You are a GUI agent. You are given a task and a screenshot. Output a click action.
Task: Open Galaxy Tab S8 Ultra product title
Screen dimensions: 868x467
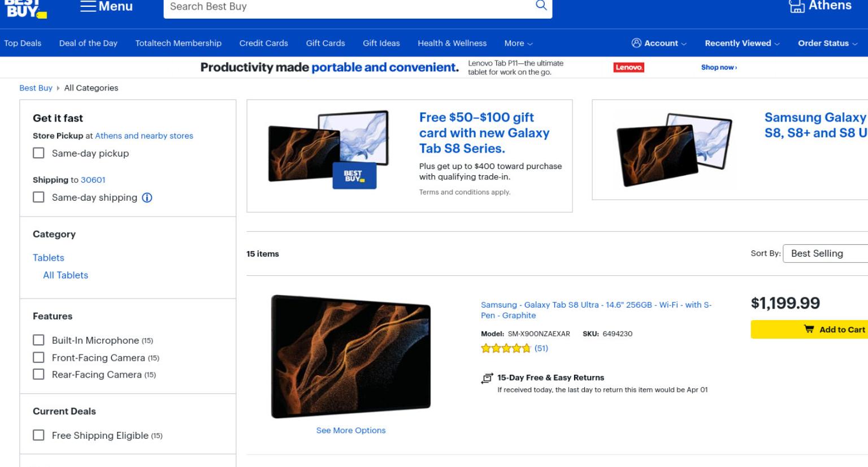(596, 310)
